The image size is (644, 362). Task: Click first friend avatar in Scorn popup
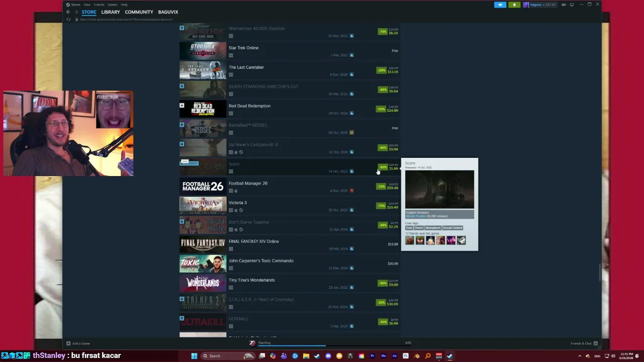tap(410, 241)
